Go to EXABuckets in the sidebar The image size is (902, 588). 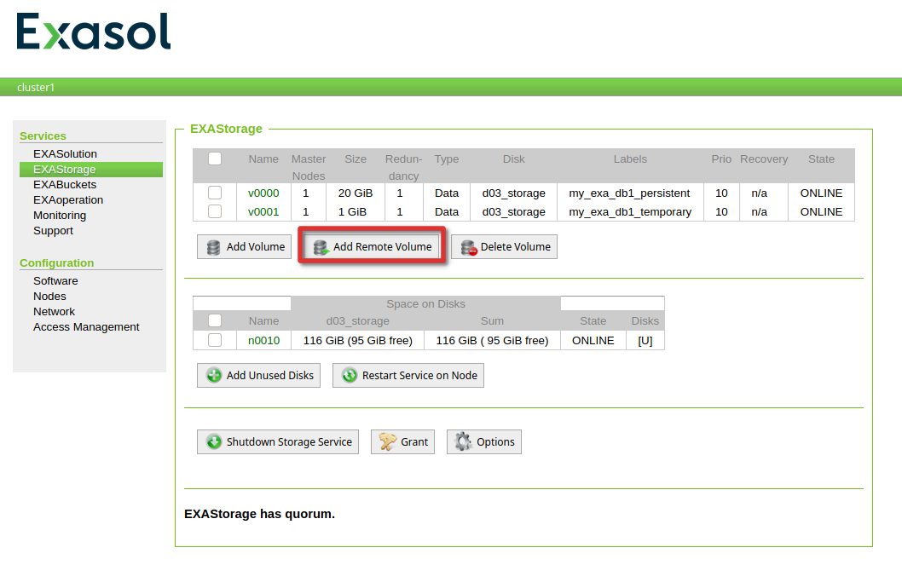[65, 185]
